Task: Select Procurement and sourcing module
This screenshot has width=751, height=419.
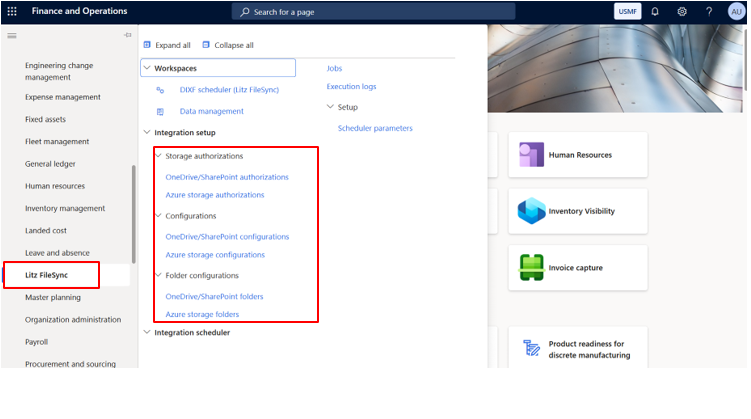Action: pyautogui.click(x=70, y=364)
